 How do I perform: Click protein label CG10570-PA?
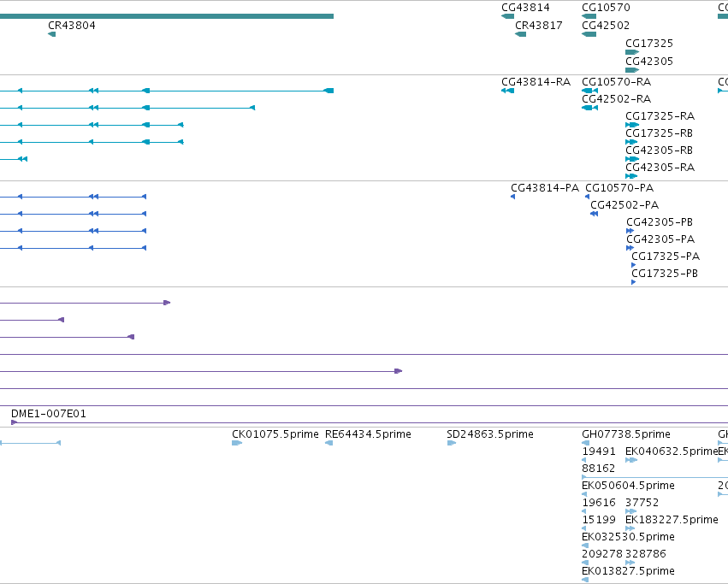click(x=619, y=188)
